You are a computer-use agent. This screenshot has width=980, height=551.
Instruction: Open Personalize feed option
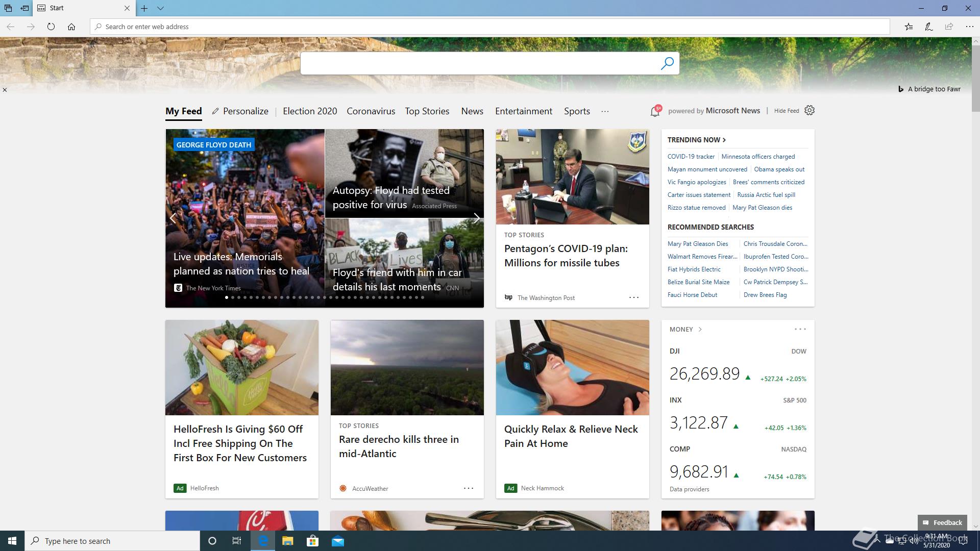(240, 111)
